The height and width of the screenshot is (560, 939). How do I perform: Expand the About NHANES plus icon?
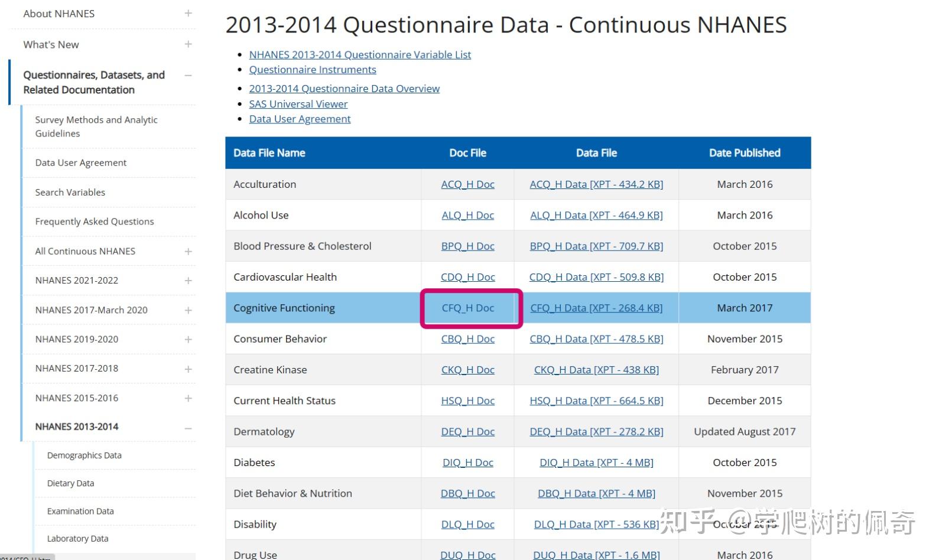coord(188,13)
